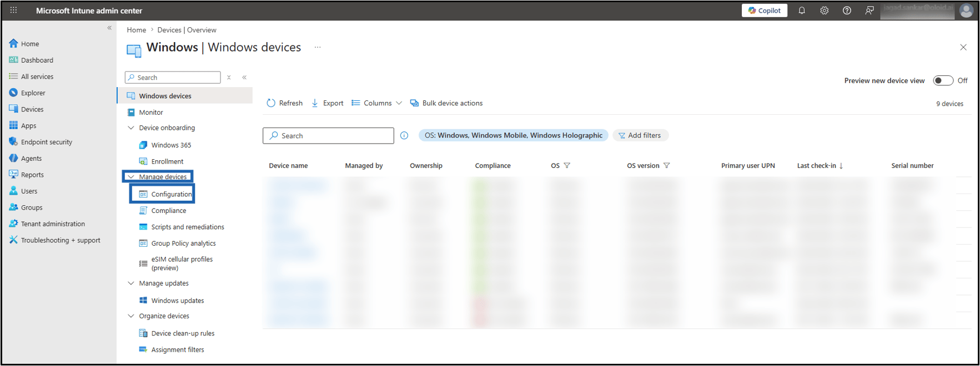
Task: Click the Groups icon in sidebar
Action: [x=13, y=207]
